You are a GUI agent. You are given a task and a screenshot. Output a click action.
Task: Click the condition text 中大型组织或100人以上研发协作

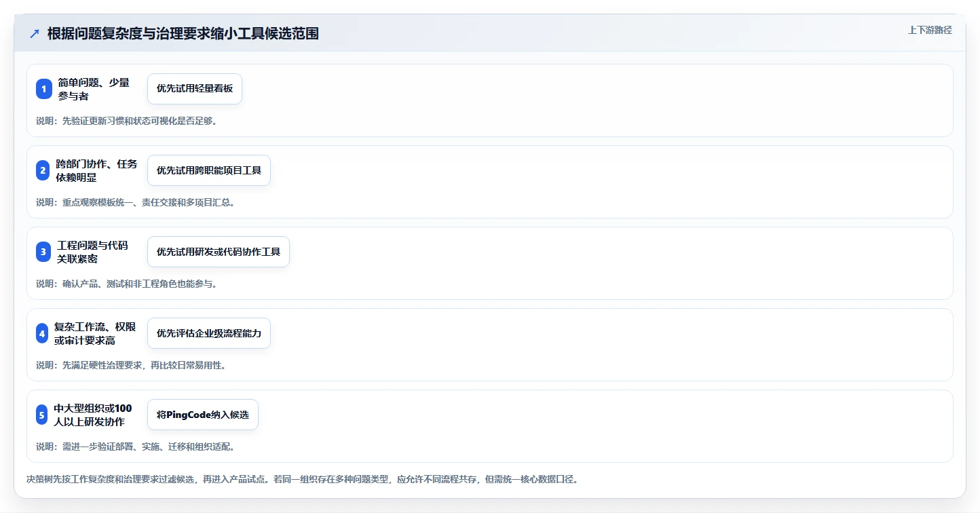(94, 415)
